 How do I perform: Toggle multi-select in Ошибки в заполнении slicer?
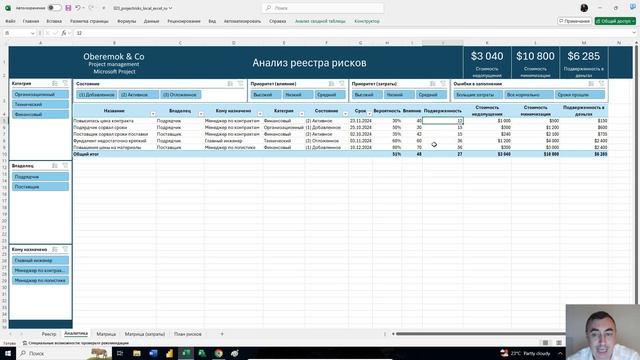tap(591, 84)
